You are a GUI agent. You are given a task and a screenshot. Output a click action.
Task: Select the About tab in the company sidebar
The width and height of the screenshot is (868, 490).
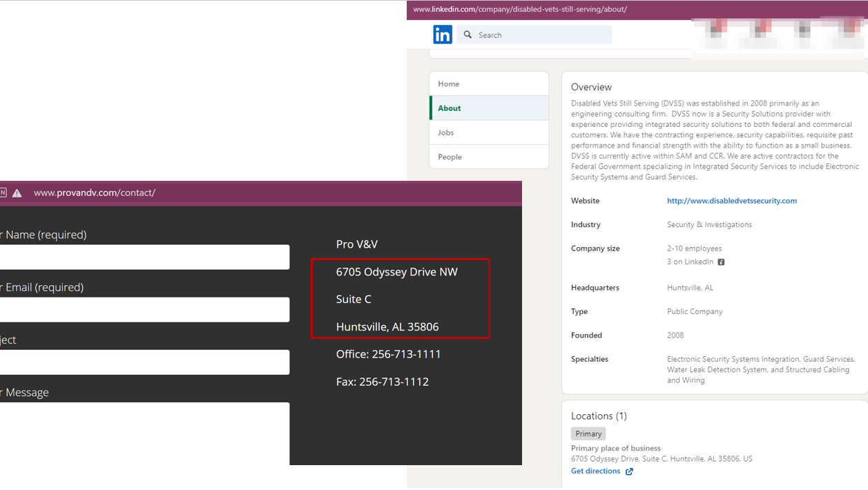click(x=489, y=108)
